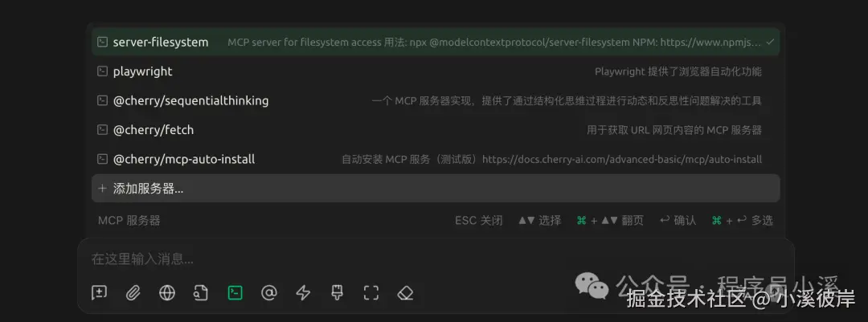Click the ESC 关闭 hint
The width and height of the screenshot is (868, 322).
(479, 220)
